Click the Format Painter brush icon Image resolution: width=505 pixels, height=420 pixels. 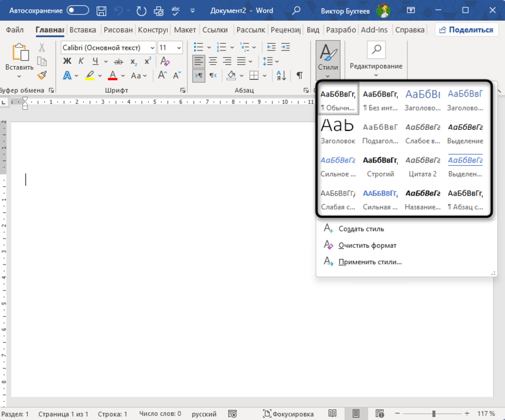coord(41,75)
